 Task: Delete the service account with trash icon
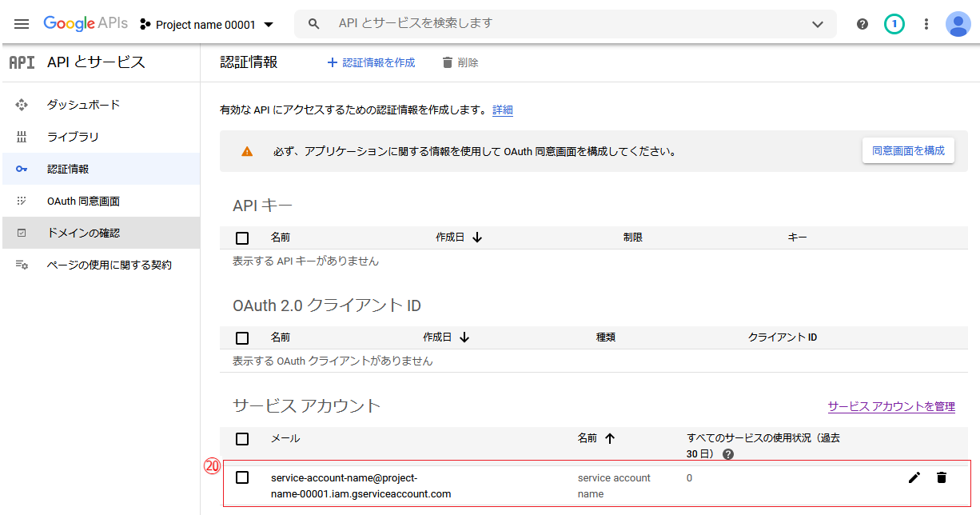point(942,477)
